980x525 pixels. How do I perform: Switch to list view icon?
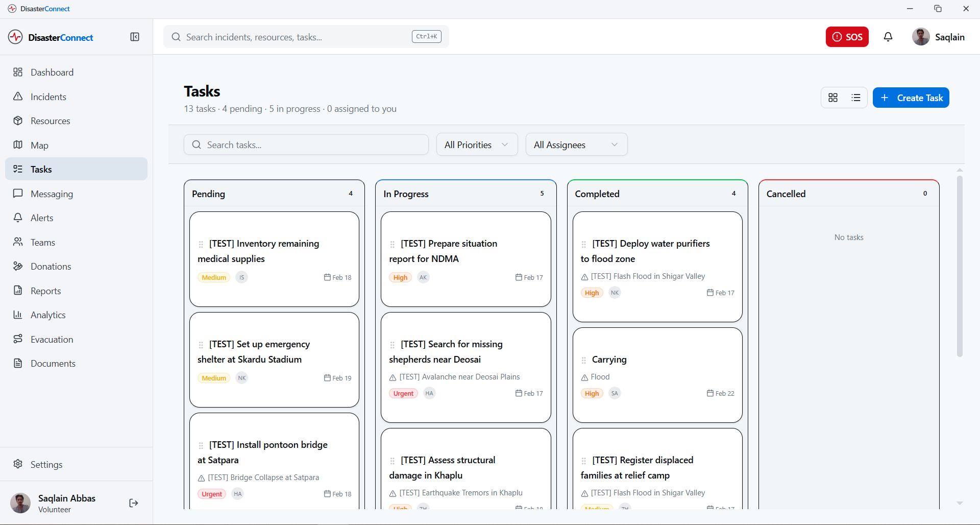[x=856, y=98]
